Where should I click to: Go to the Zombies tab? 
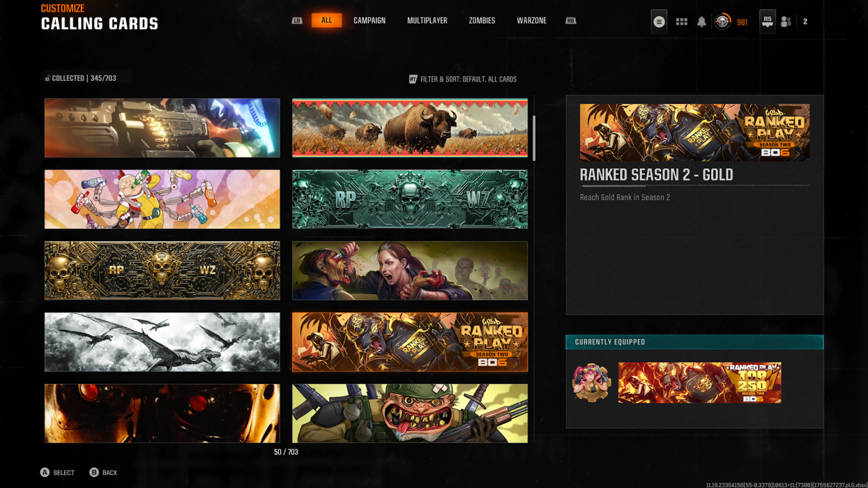click(x=482, y=21)
